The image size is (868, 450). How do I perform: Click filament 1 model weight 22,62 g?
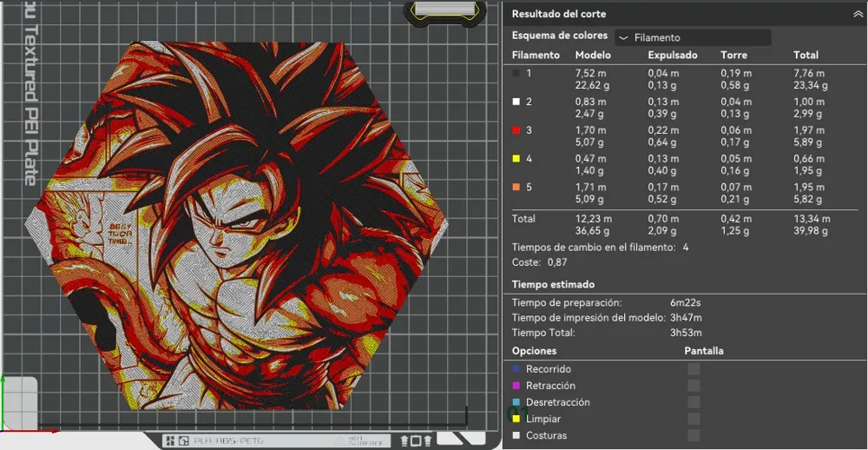[x=593, y=85]
